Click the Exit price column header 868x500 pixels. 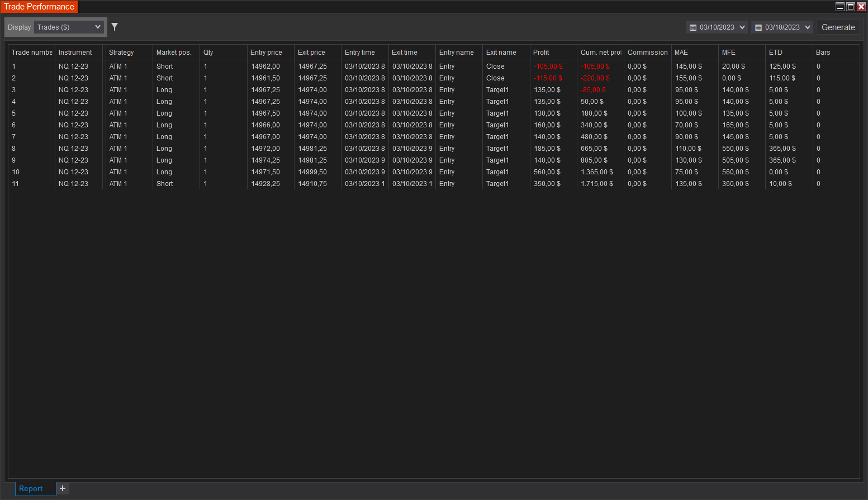[311, 53]
